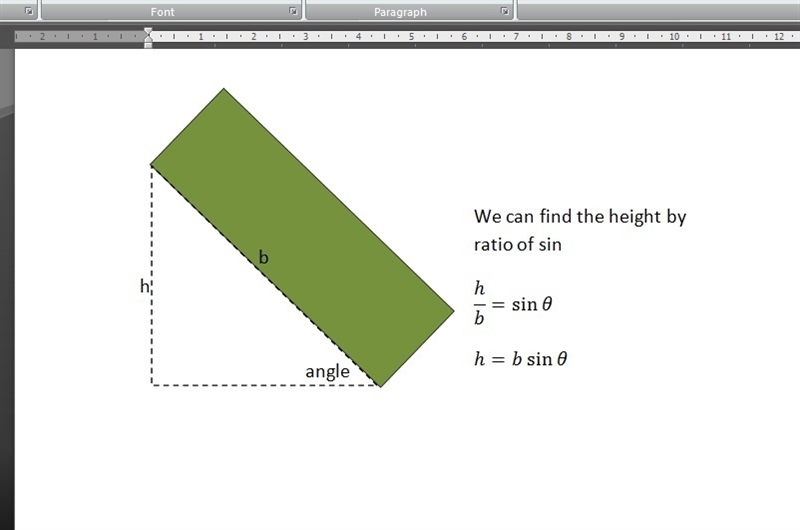Click the ruler at the 5 mark

(411, 36)
